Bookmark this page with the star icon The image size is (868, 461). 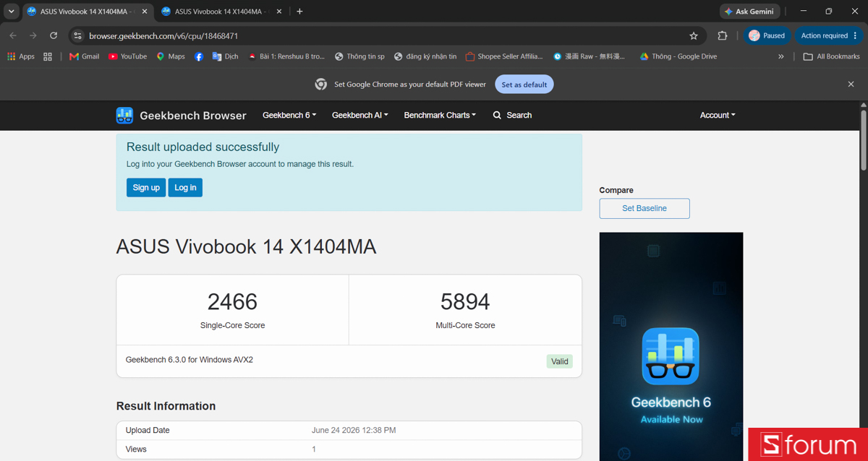click(694, 35)
